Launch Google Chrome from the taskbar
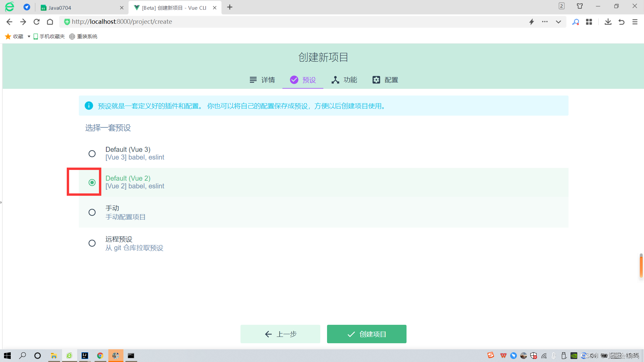This screenshot has width=644, height=362. [x=100, y=356]
